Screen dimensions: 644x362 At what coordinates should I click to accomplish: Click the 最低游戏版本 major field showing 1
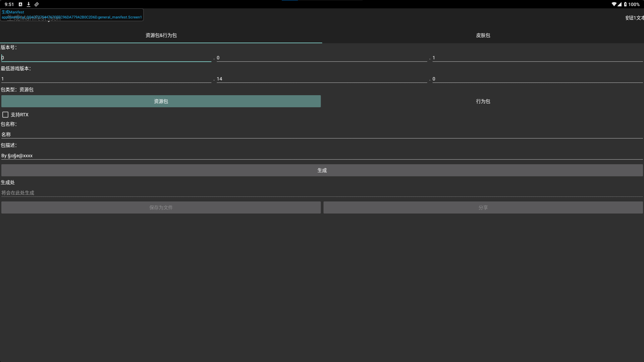106,79
